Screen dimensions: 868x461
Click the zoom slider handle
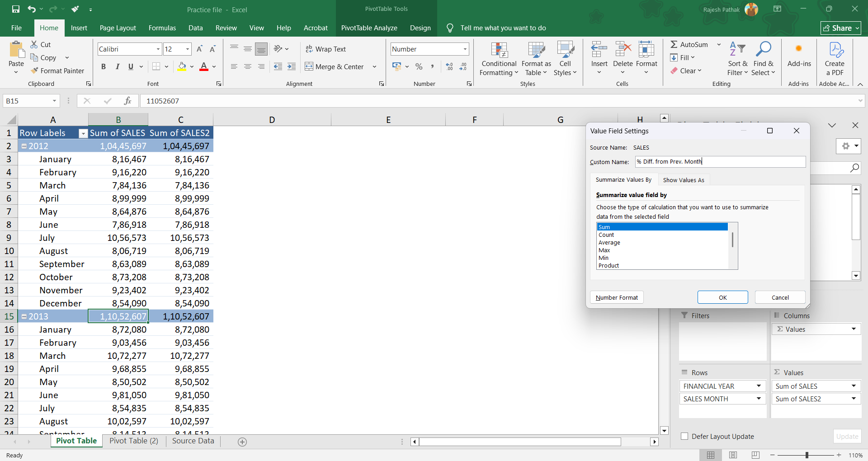click(807, 455)
